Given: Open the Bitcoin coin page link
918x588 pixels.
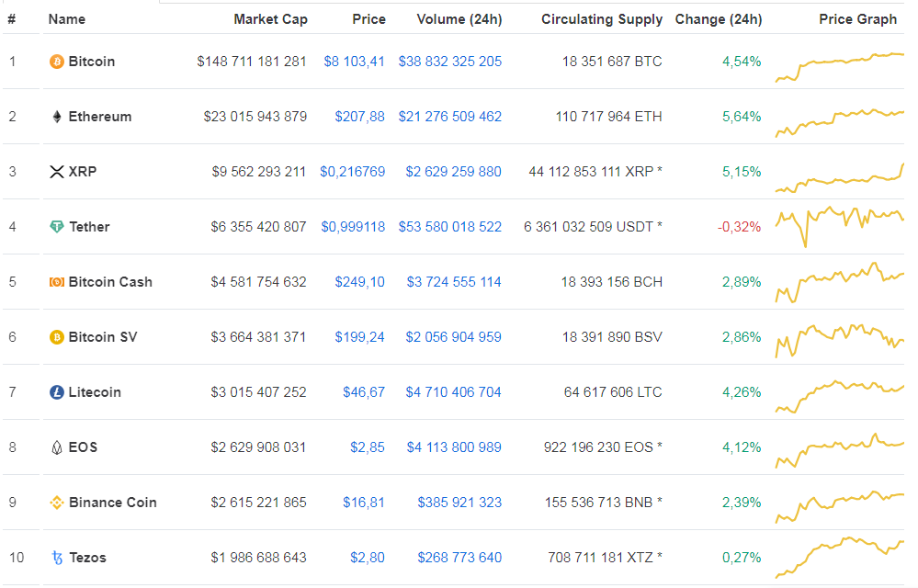Looking at the screenshot, I should [92, 62].
